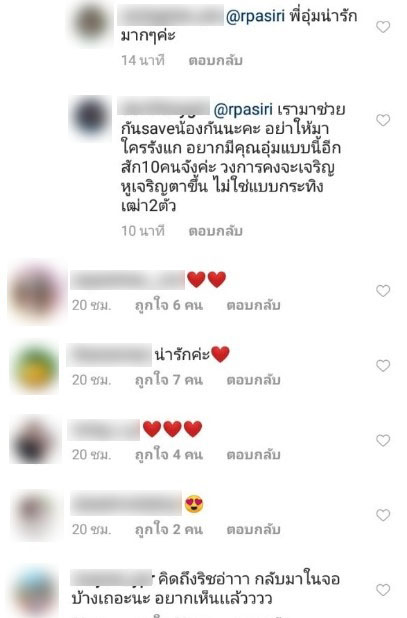The width and height of the screenshot is (407, 618).
Task: Open avatar of คิดถึงริชอ่าาา commenter
Action: point(35,591)
